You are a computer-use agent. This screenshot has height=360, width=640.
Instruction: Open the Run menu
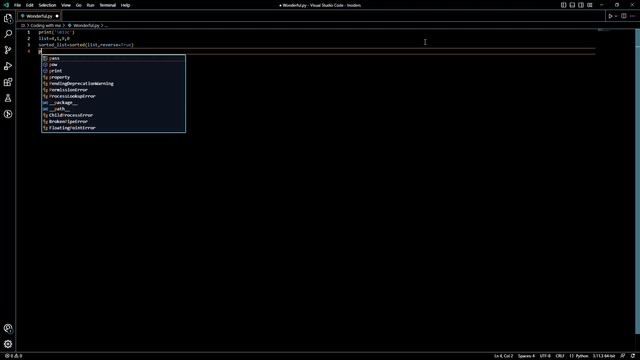pyautogui.click(x=90, y=5)
